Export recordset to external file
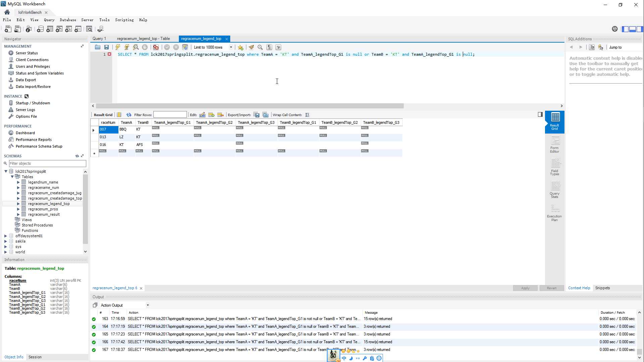644x362 pixels. point(256,115)
